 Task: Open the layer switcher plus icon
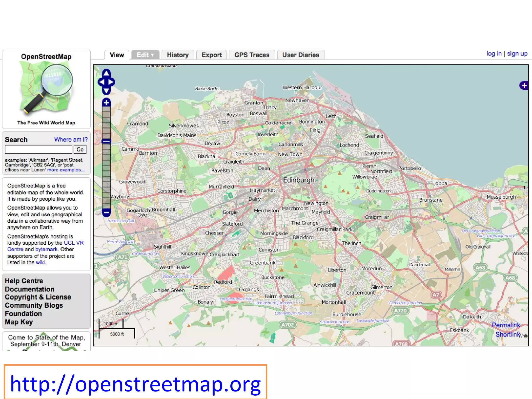coord(524,85)
